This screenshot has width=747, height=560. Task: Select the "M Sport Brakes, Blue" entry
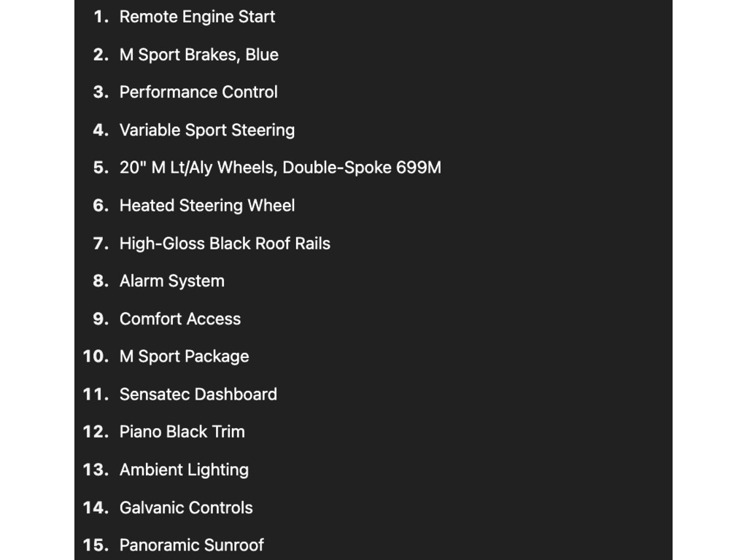(x=198, y=55)
